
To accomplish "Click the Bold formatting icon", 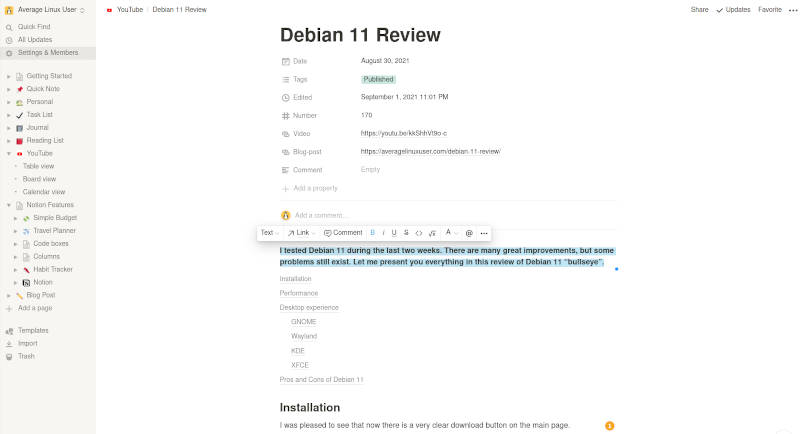I will (x=372, y=233).
